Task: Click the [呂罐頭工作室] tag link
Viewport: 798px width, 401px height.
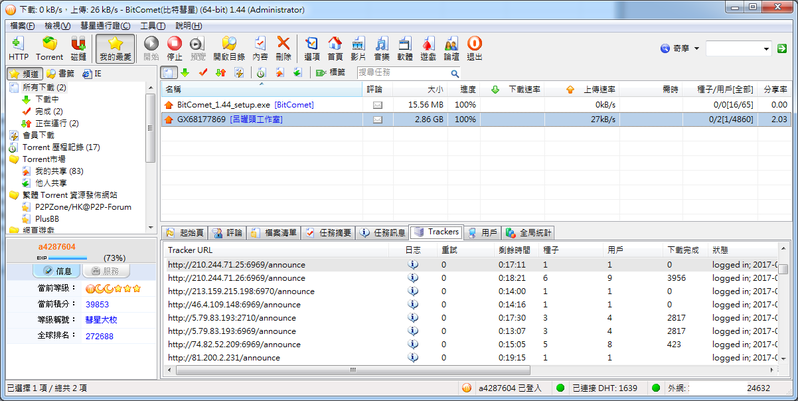Action: (x=256, y=119)
